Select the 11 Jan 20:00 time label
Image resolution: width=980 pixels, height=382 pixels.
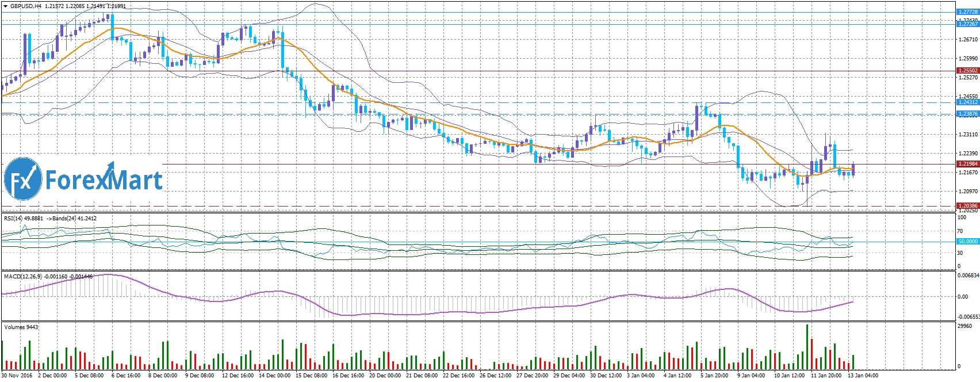click(826, 376)
